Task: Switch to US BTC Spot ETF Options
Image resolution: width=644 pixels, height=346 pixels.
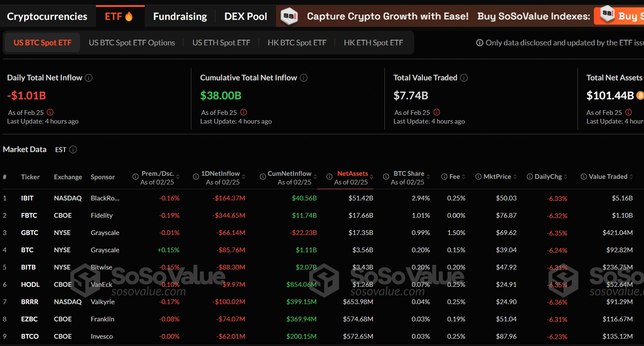Action: click(132, 43)
